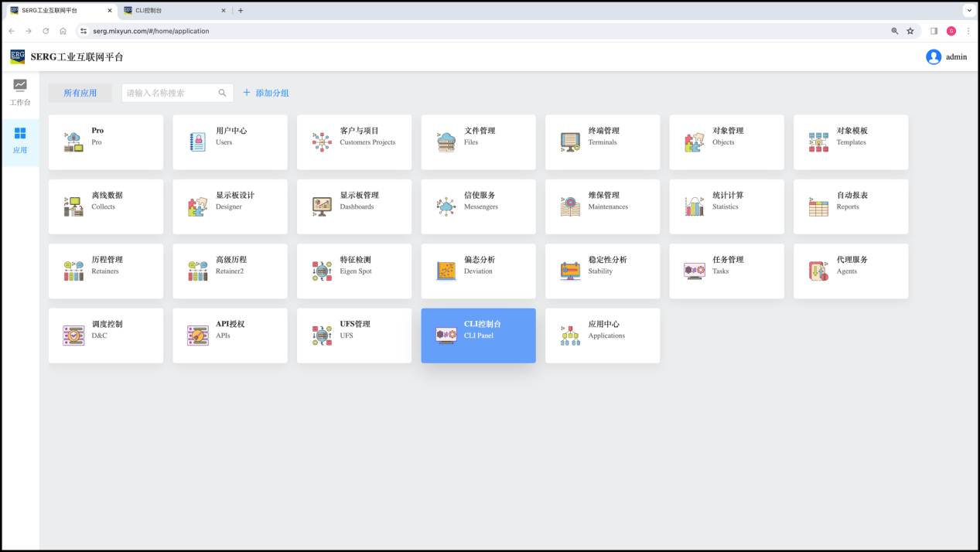Click the search magnifier icon in search box
This screenshot has height=552, width=980.
pos(223,93)
